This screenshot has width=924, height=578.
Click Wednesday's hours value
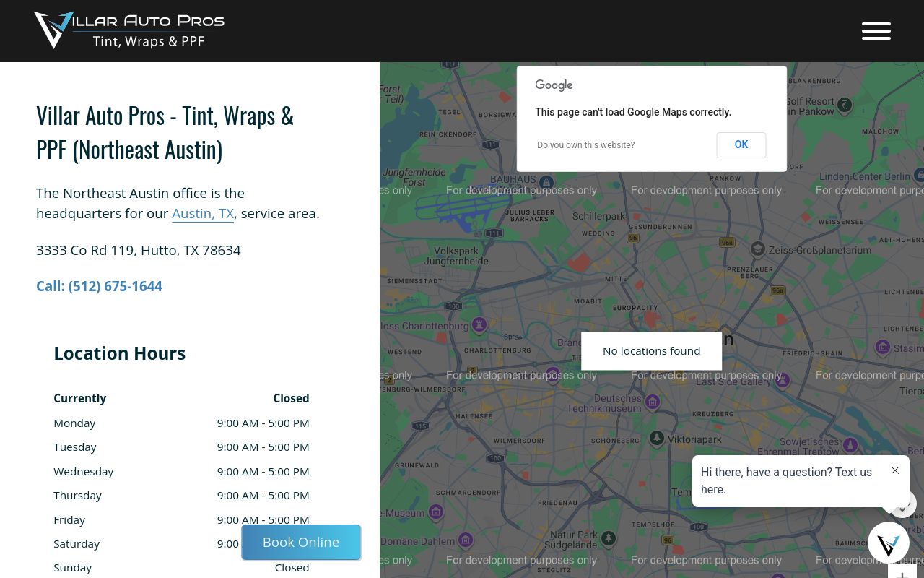[x=263, y=471]
